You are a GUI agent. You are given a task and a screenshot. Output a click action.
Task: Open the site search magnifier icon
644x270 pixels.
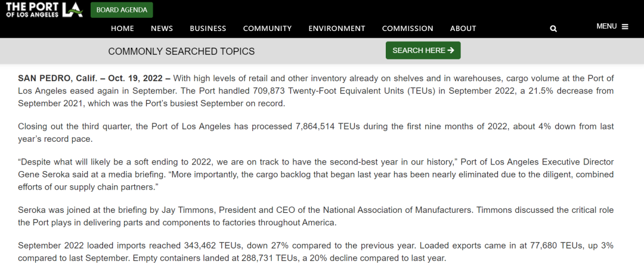coord(553,29)
